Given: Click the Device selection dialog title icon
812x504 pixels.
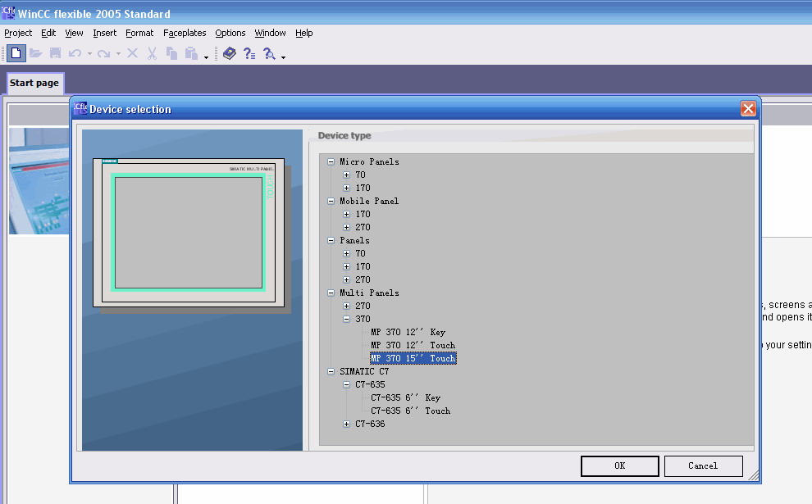Looking at the screenshot, I should (80, 108).
